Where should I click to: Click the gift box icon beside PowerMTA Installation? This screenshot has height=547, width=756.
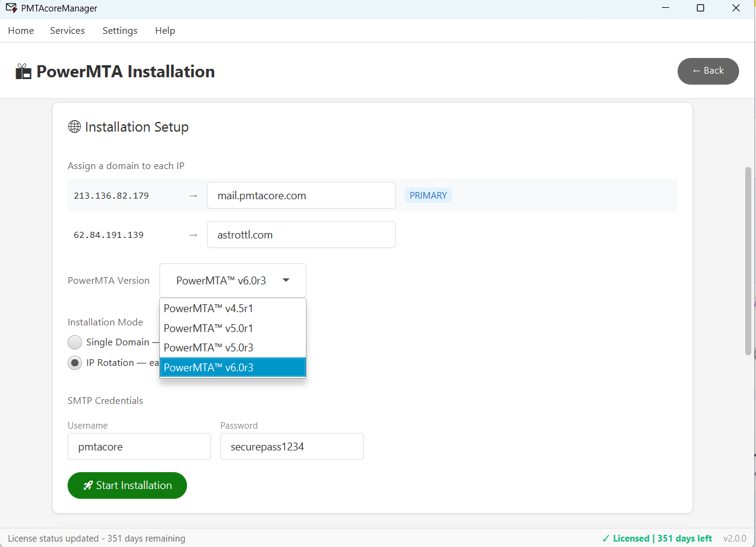(x=23, y=71)
